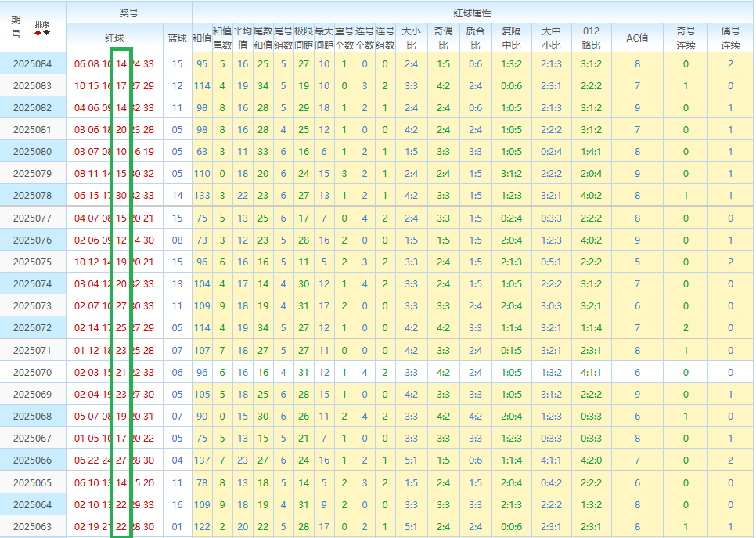756x538 pixels.
Task: Click 质合比 4:2 in row 2025068
Action: pyautogui.click(x=475, y=417)
